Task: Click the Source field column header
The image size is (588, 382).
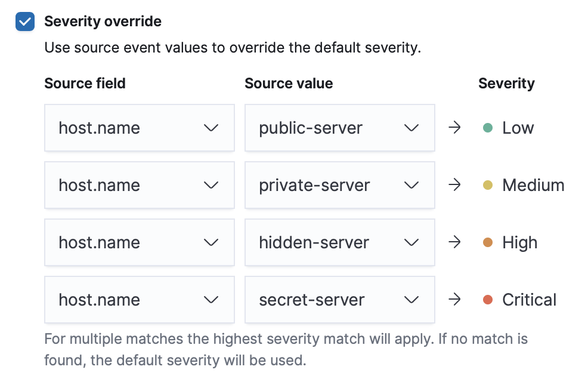Action: pyautogui.click(x=85, y=84)
